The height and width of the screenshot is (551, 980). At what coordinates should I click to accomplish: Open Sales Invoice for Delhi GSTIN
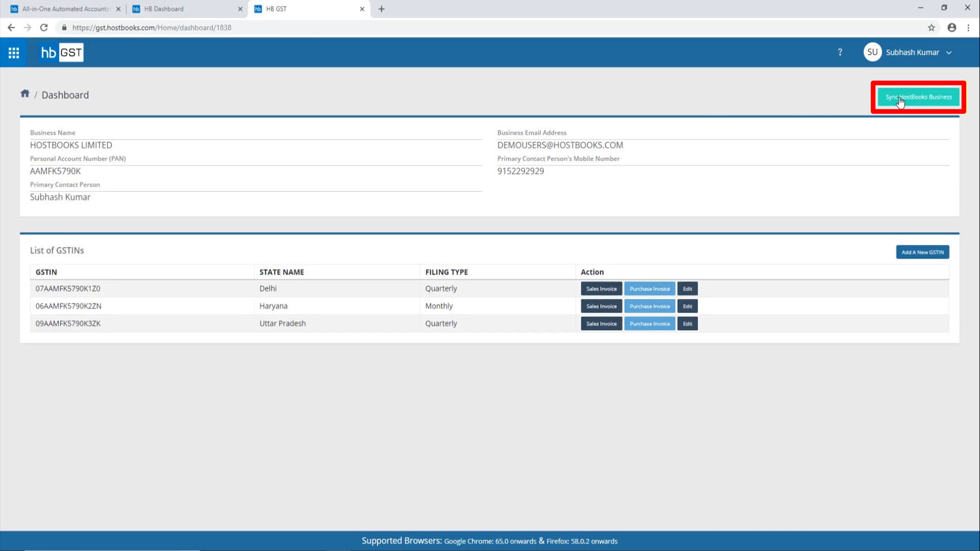[x=601, y=289]
